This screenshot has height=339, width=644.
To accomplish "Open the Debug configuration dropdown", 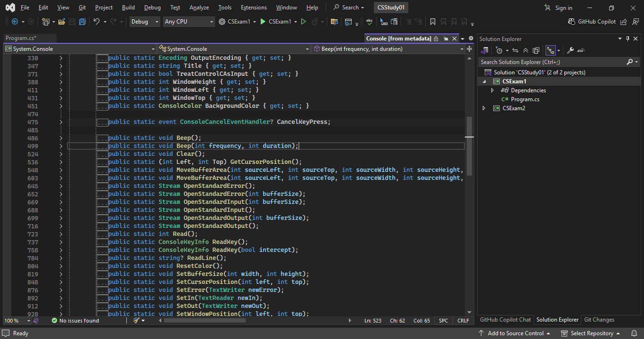I will pos(145,22).
